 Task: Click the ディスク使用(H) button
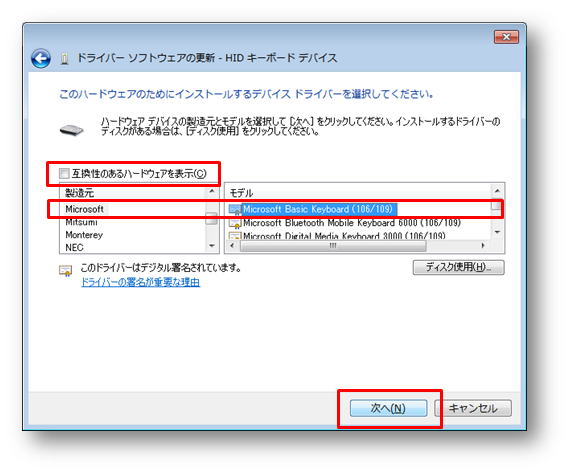point(458,267)
